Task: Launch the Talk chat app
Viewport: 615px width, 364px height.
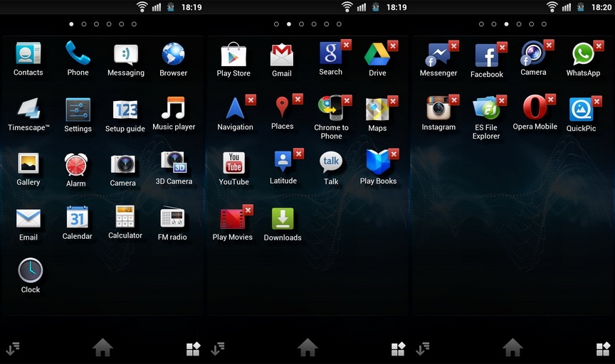Action: [331, 162]
